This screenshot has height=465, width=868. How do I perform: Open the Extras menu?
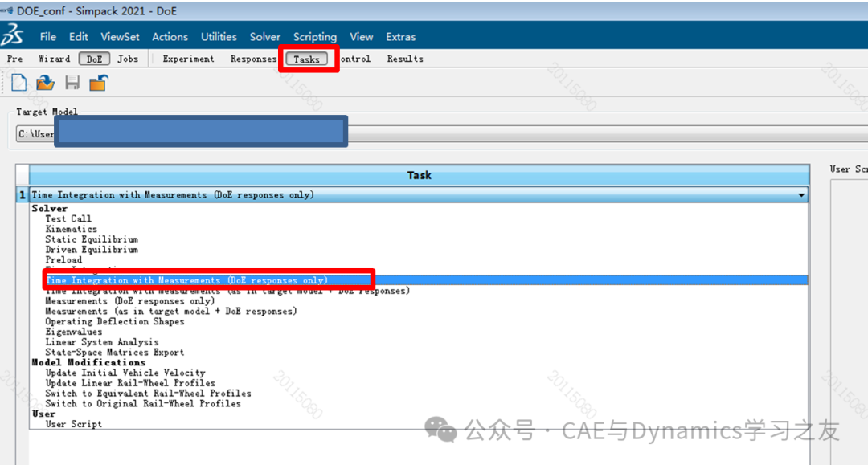click(401, 36)
